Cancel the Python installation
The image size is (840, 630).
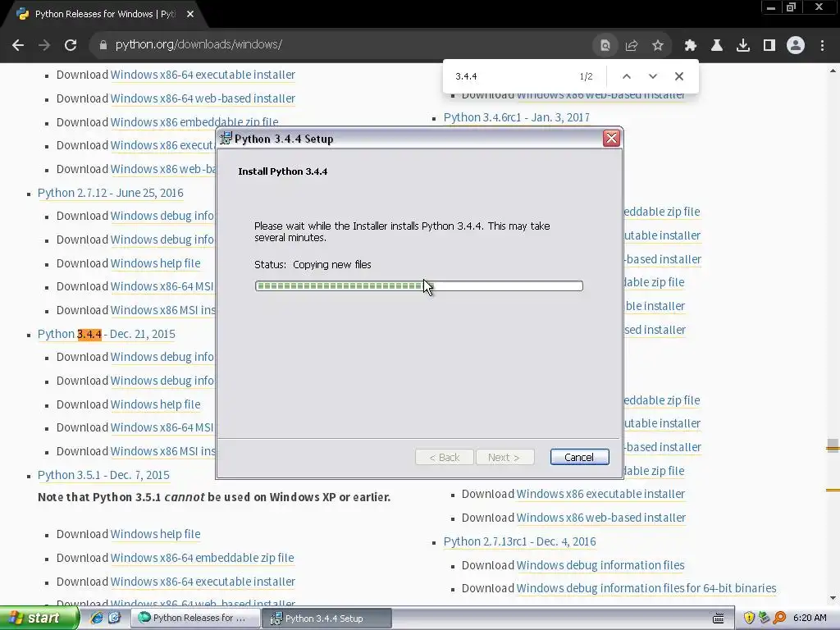tap(579, 457)
